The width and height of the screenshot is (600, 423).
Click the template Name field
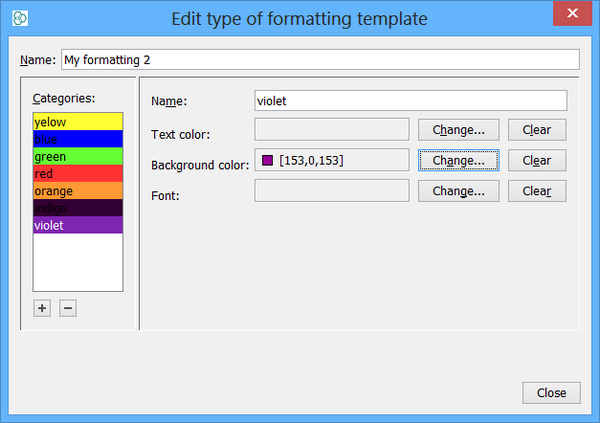(x=320, y=60)
